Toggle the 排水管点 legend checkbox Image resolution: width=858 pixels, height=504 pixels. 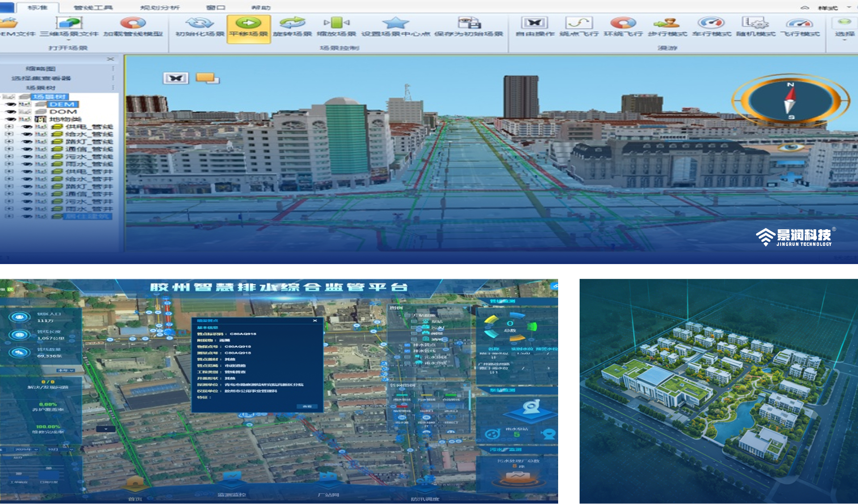point(407,345)
